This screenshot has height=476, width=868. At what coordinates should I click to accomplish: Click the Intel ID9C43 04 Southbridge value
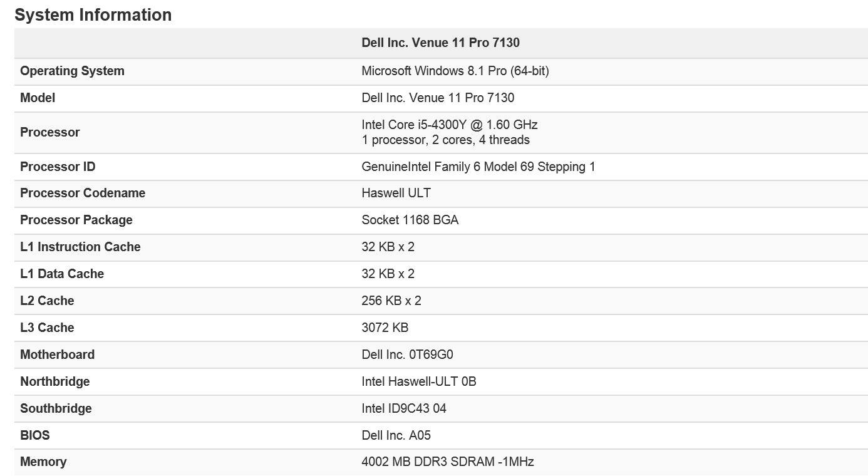pos(404,409)
